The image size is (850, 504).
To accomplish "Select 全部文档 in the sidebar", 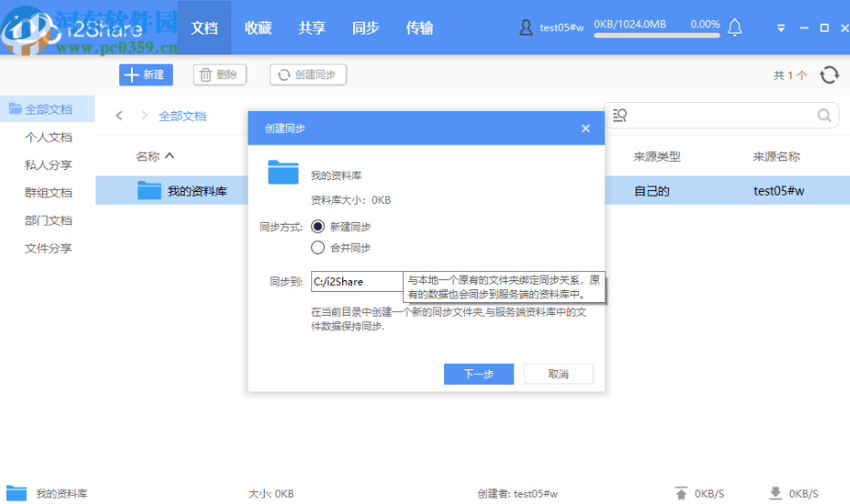I will click(x=47, y=109).
